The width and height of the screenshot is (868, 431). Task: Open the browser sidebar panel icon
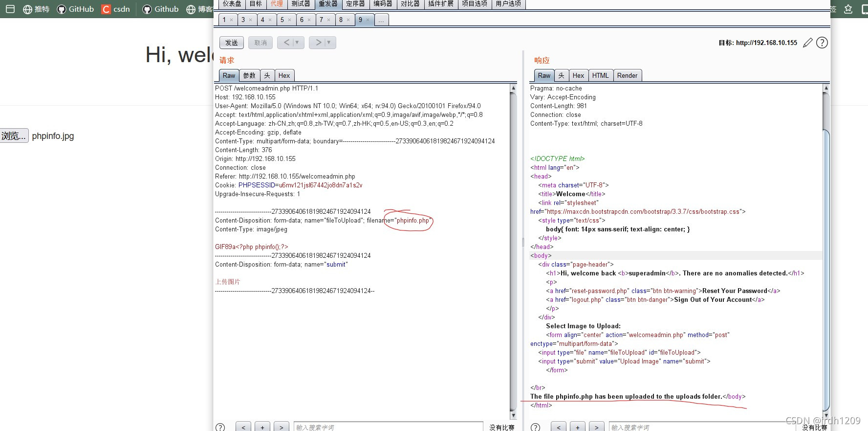[10, 9]
